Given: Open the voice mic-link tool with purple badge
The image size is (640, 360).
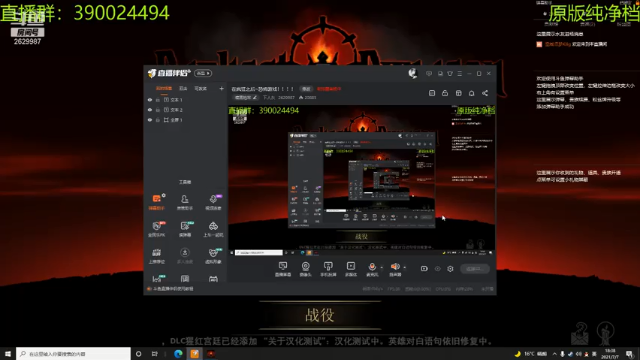Looking at the screenshot, I should tap(213, 201).
